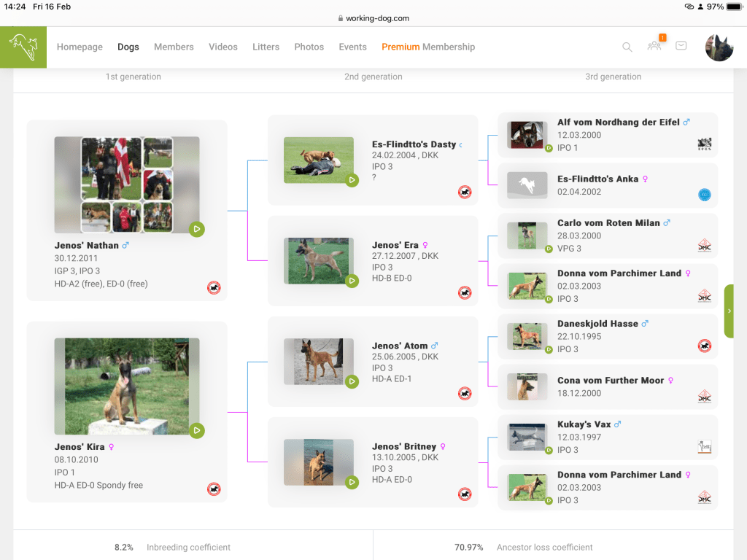Open the Dogs menu item

128,47
